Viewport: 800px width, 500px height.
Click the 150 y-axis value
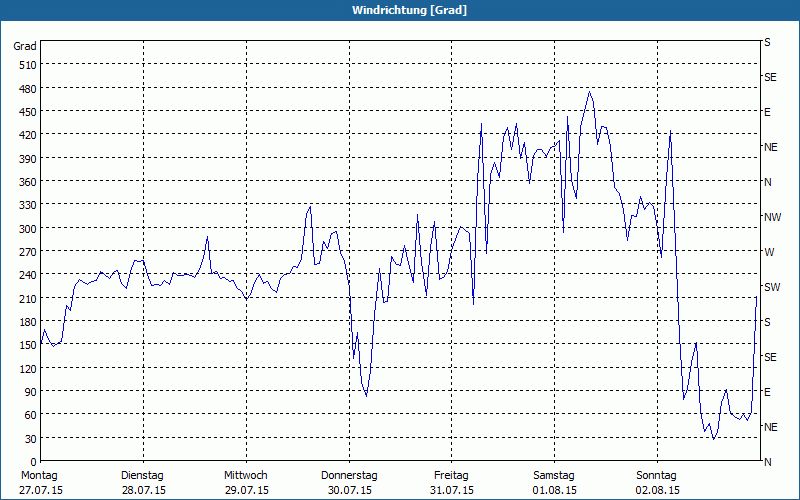coord(28,346)
